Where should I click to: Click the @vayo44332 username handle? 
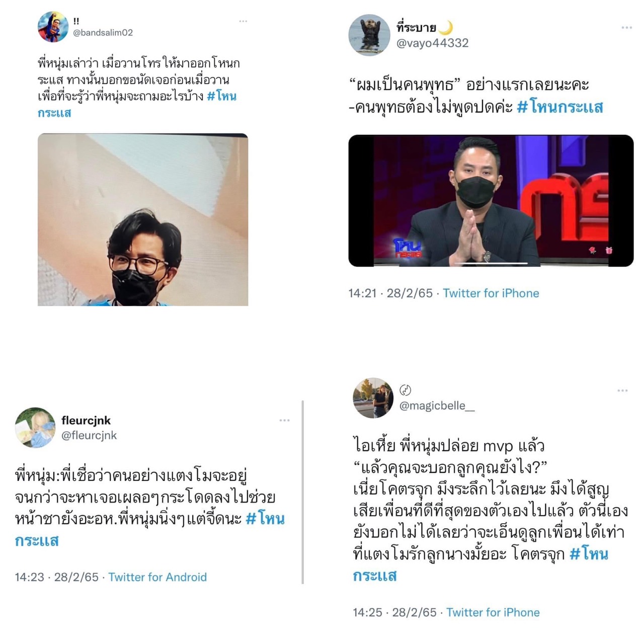pos(433,43)
